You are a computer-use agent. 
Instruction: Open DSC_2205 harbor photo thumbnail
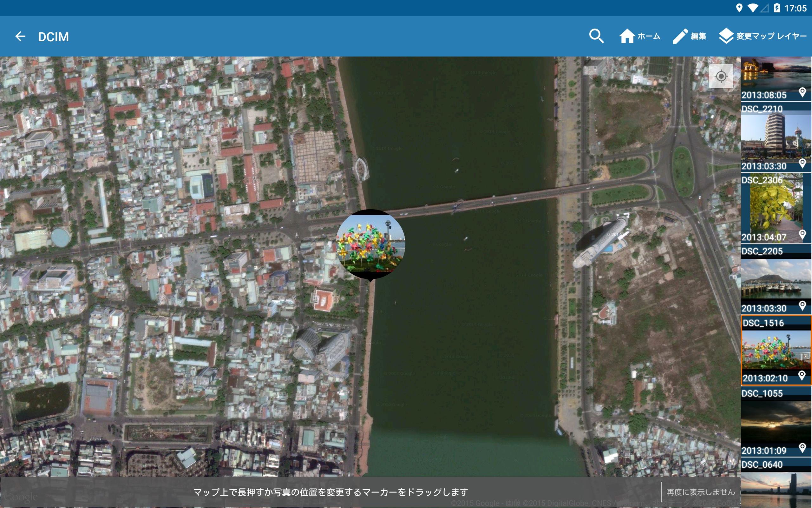tap(776, 279)
